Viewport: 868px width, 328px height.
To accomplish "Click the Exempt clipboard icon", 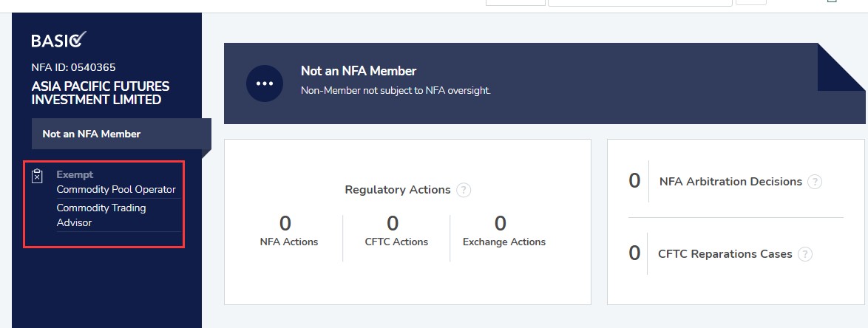I will (x=38, y=176).
